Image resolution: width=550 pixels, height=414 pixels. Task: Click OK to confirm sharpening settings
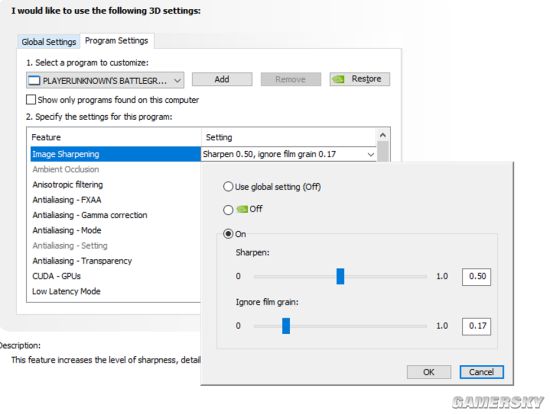[x=429, y=372]
